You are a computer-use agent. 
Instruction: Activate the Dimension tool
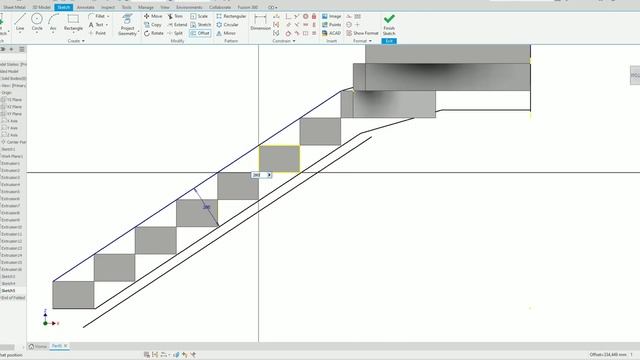[x=260, y=22]
